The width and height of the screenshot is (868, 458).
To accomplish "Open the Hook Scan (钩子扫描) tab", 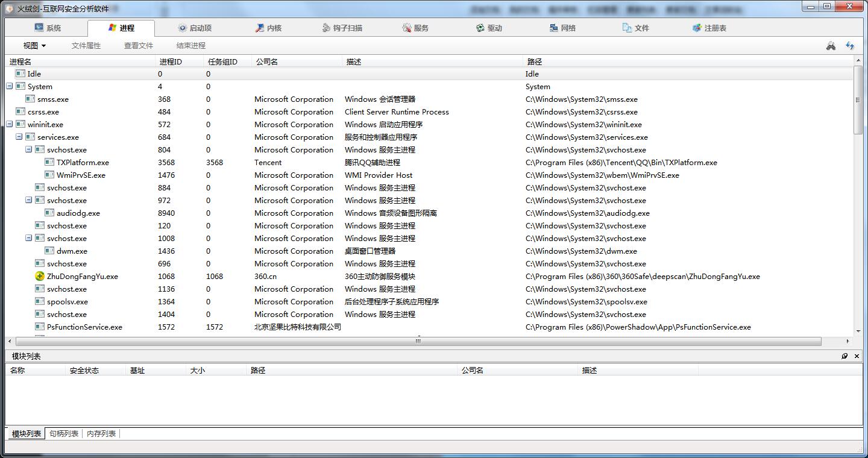I will [342, 28].
